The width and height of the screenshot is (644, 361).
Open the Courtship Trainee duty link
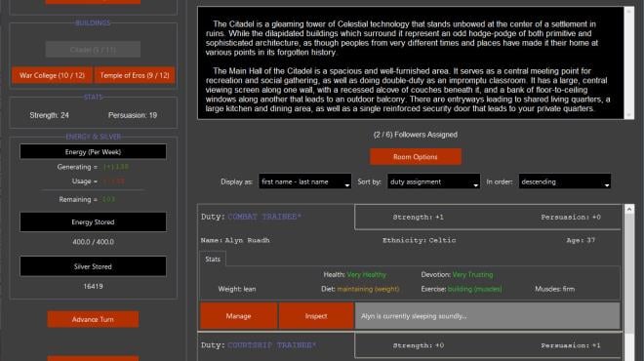(272, 345)
